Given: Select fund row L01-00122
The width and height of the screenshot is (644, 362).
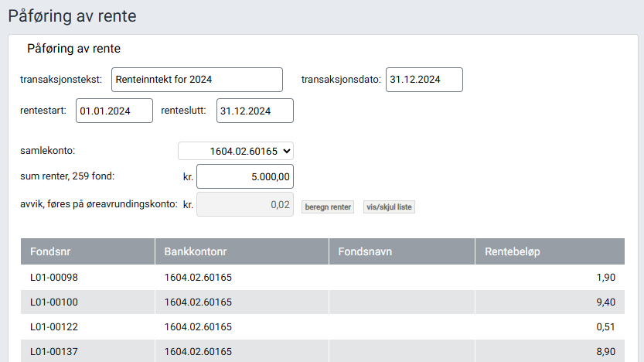Looking at the screenshot, I should click(53, 327).
